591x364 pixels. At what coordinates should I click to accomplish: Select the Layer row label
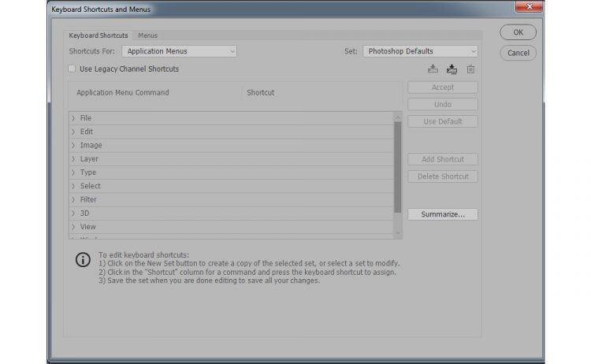pos(89,158)
